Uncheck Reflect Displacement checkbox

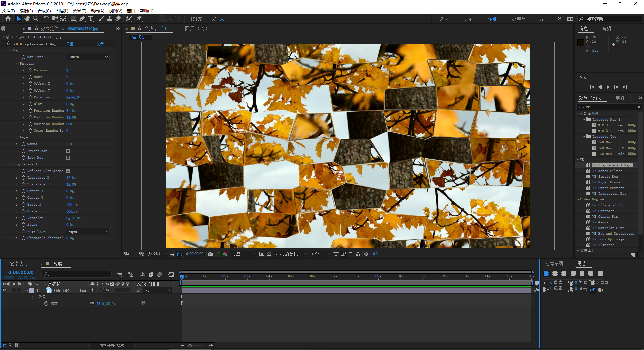click(68, 171)
